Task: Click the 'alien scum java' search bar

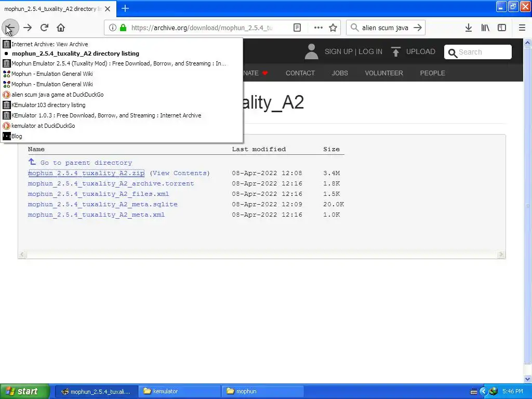Action: 385,28
